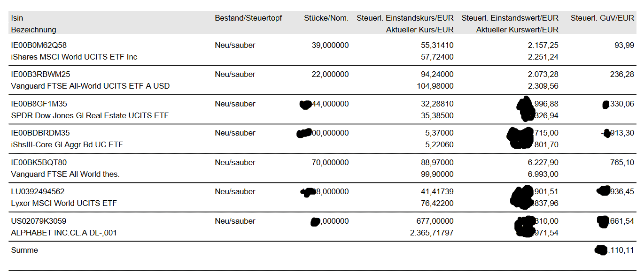Click iShsIII-Core Gl.Aggr.Bd UC.ETF name

click(x=67, y=144)
